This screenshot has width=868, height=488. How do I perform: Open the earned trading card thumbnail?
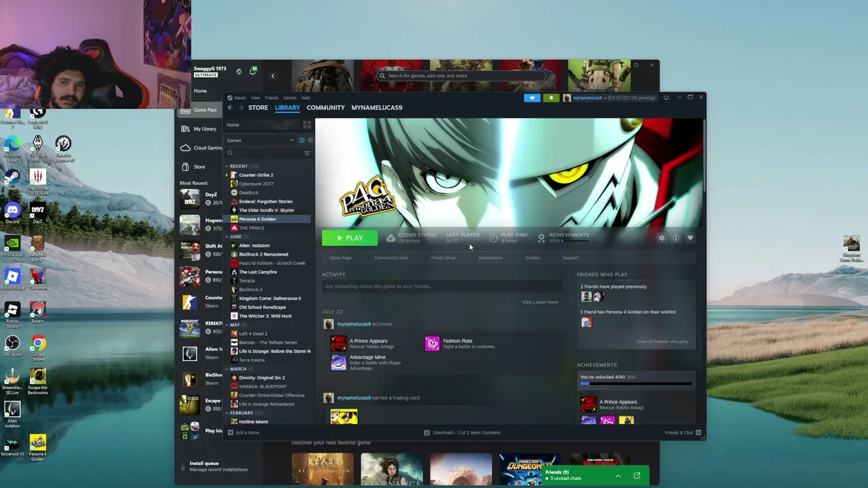click(x=344, y=415)
